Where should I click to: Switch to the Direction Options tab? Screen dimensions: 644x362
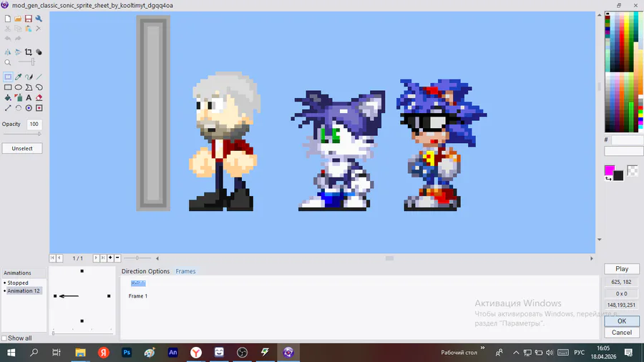(x=145, y=271)
